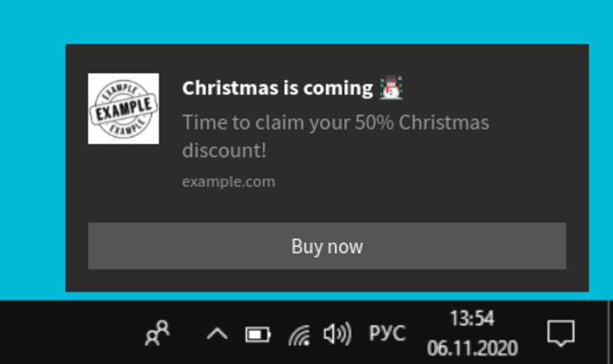This screenshot has width=613, height=364.
Task: Open the Action Center speech bubble icon
Action: pyautogui.click(x=560, y=333)
